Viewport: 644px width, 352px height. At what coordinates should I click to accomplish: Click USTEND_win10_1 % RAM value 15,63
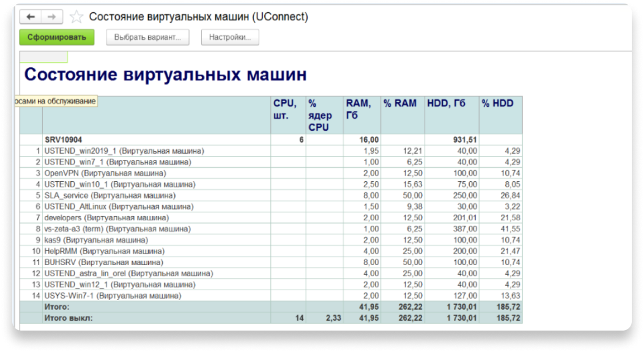pos(412,184)
